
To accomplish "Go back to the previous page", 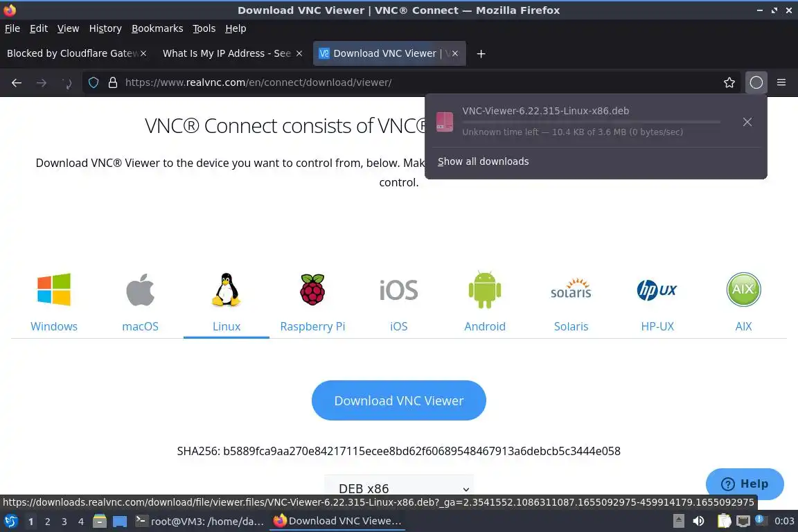I will click(x=17, y=82).
